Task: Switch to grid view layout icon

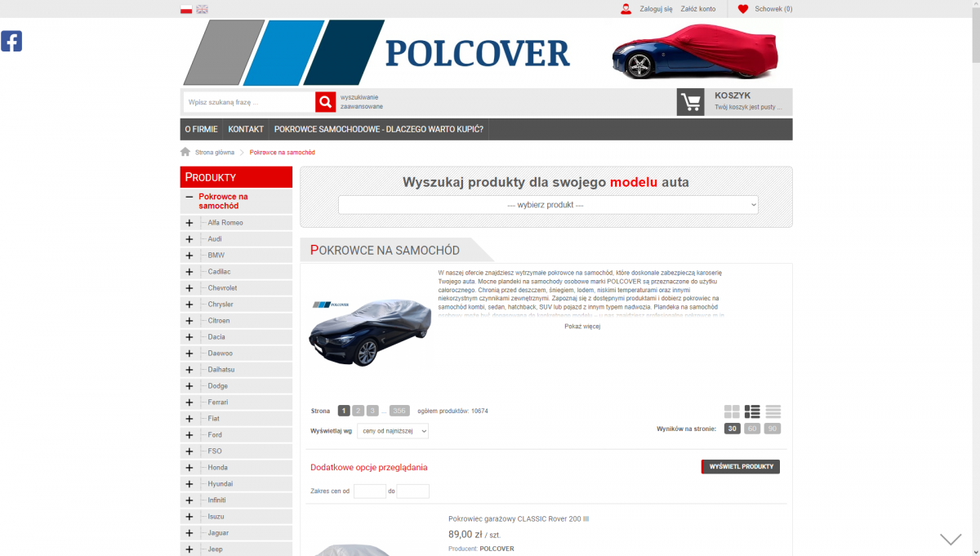Action: tap(732, 411)
